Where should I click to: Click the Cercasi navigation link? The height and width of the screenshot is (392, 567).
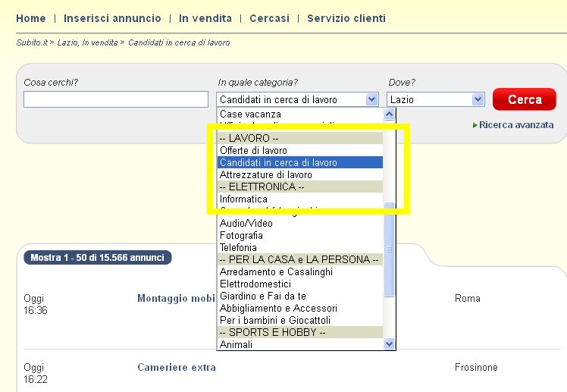pyautogui.click(x=269, y=18)
